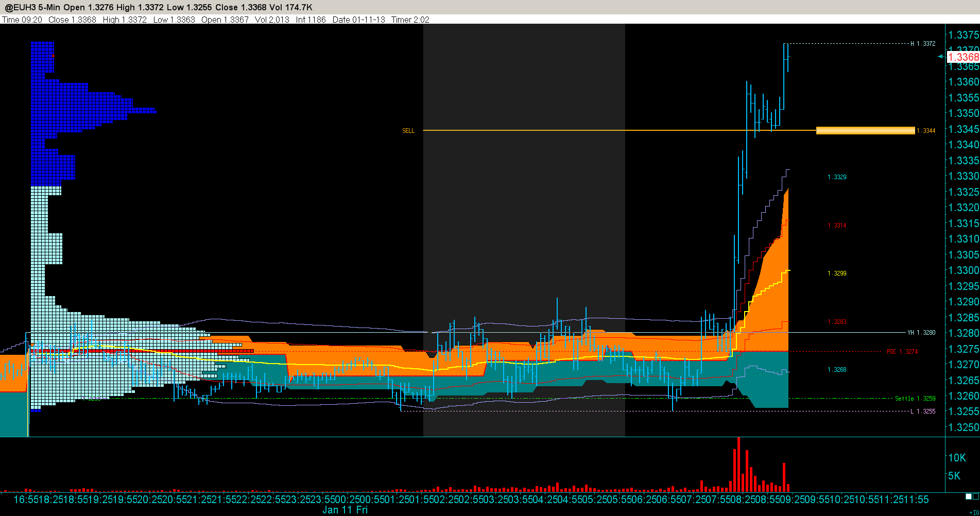Click the 11:55 time axis label

click(x=916, y=499)
